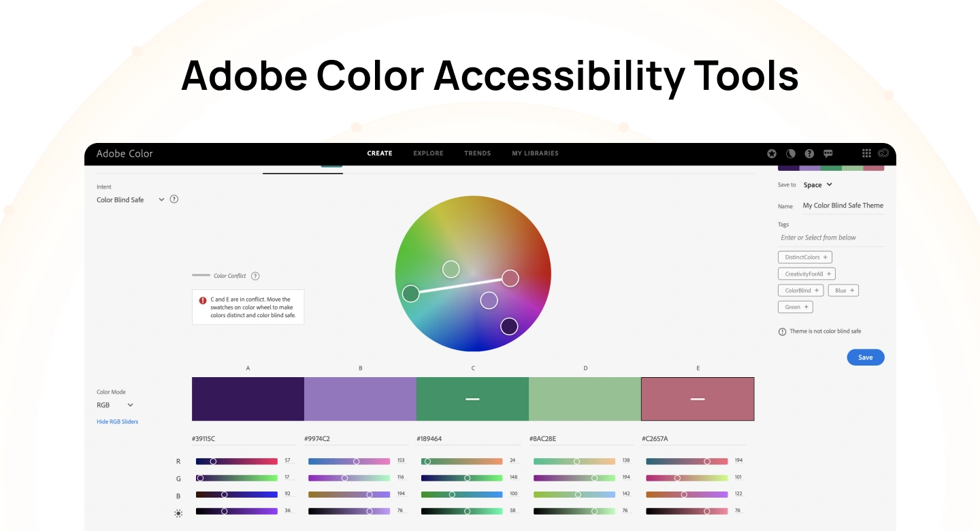The width and height of the screenshot is (980, 531).
Task: Add the Blue tag to the theme
Action: [843, 290]
